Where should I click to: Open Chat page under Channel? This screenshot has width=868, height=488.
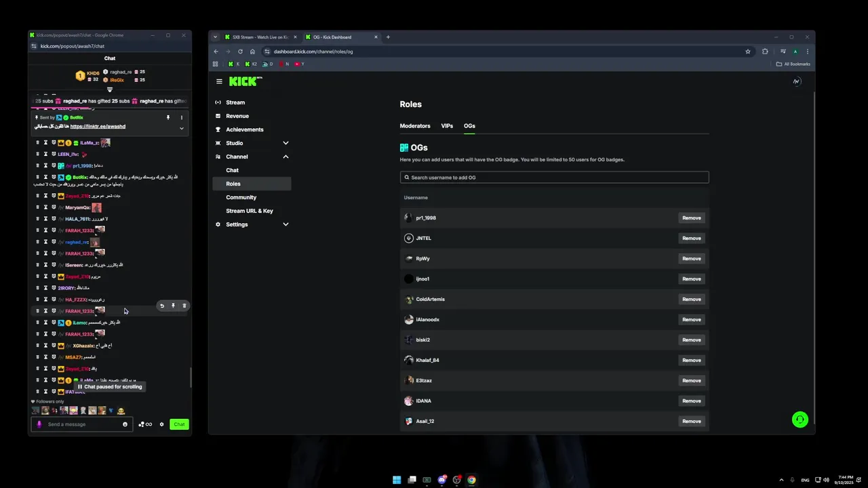pyautogui.click(x=233, y=170)
